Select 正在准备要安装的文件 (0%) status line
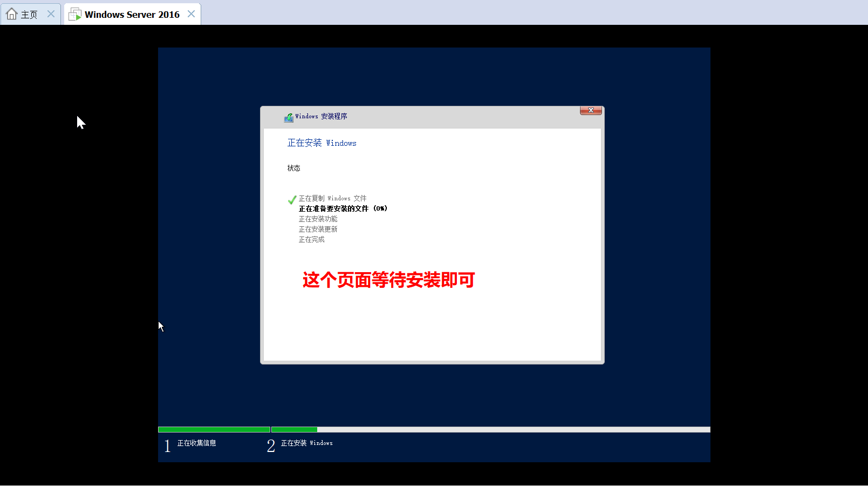 [x=343, y=208]
